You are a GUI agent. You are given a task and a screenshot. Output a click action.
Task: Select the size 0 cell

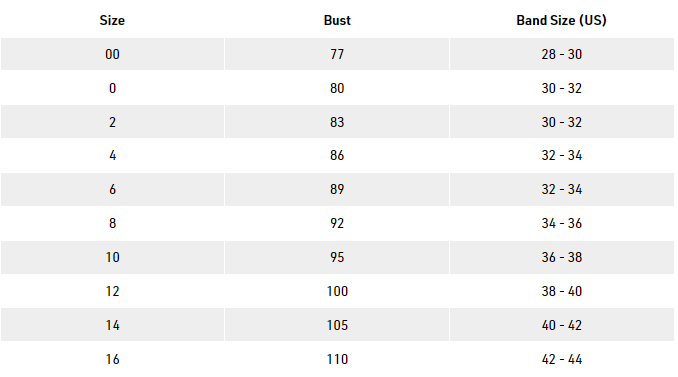[112, 88]
